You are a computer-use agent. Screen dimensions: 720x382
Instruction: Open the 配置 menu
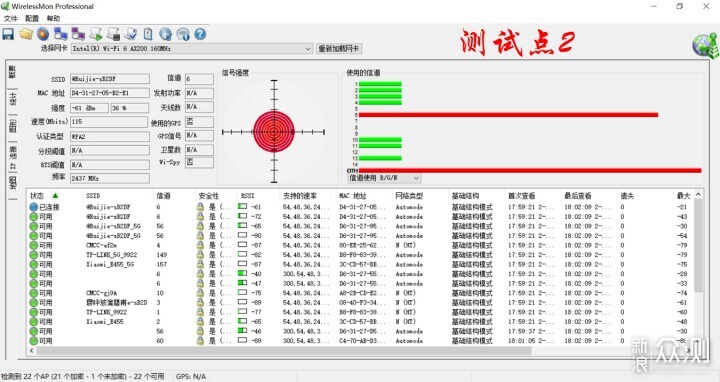(x=32, y=18)
